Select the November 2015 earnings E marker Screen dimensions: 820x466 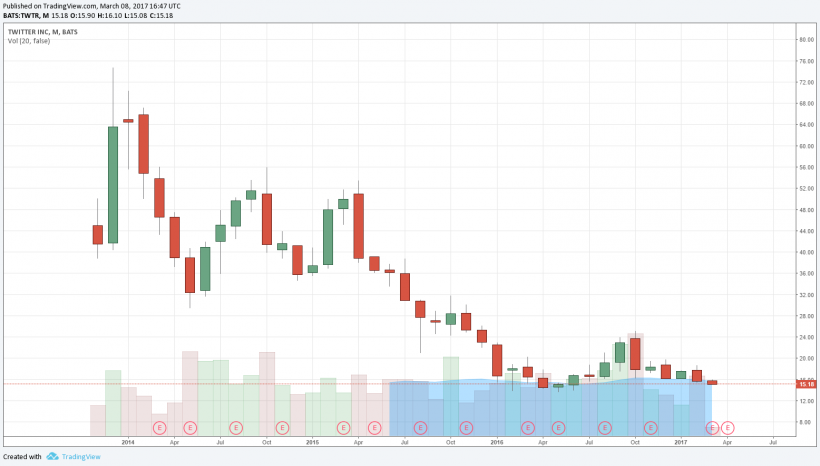466,428
